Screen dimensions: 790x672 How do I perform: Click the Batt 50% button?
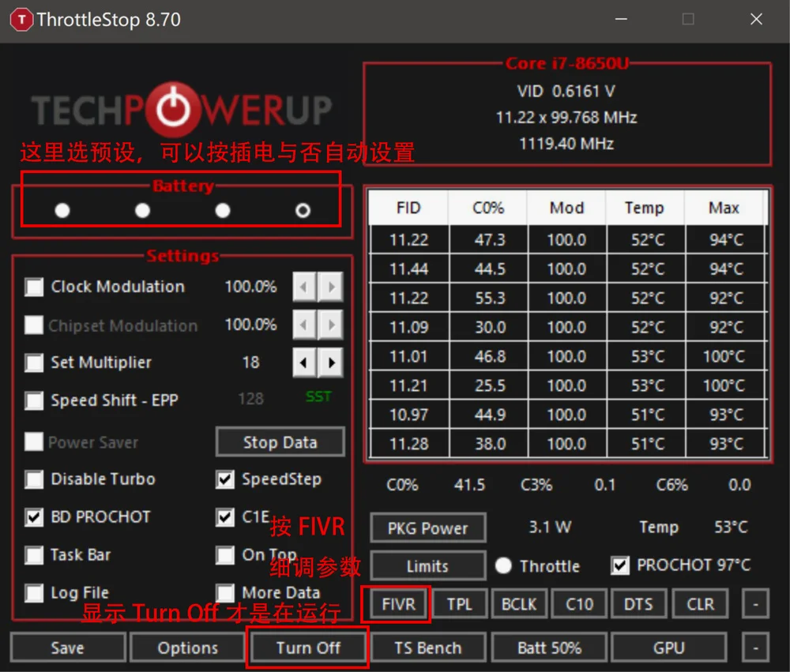pos(549,648)
